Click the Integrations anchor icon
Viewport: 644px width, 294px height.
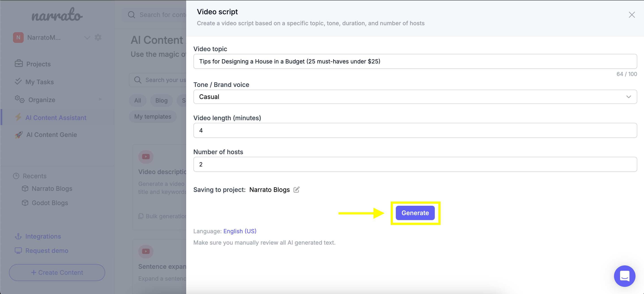18,236
